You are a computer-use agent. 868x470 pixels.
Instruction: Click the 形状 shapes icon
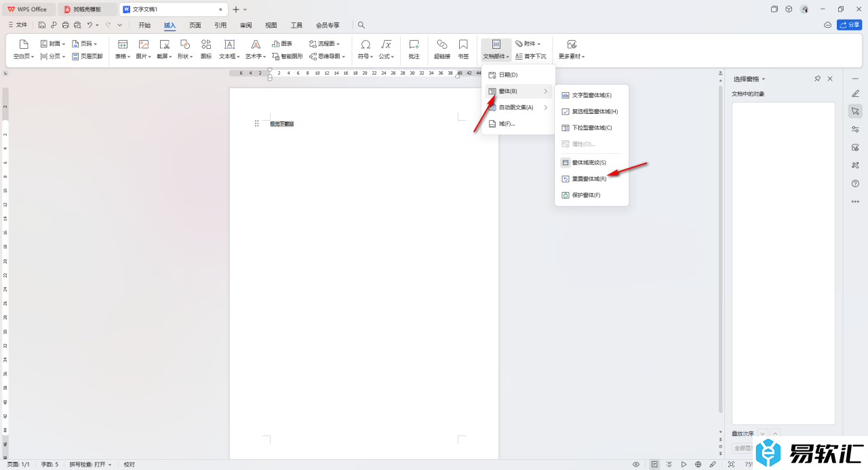pyautogui.click(x=185, y=44)
